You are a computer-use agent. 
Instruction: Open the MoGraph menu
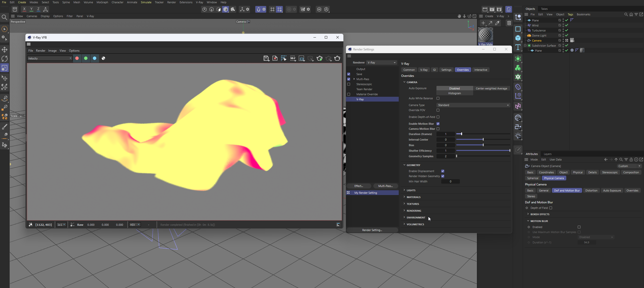102,2
